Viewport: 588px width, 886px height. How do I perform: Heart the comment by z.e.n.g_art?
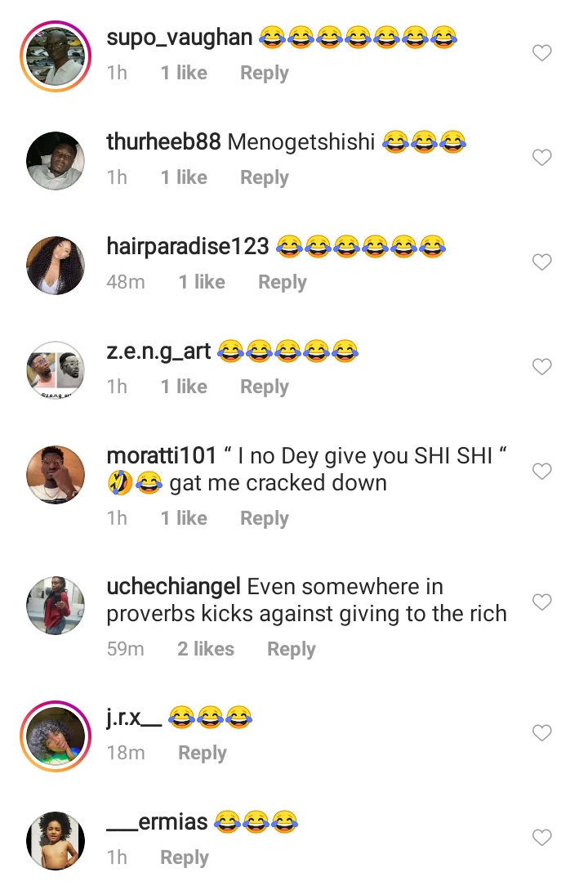pos(542,367)
